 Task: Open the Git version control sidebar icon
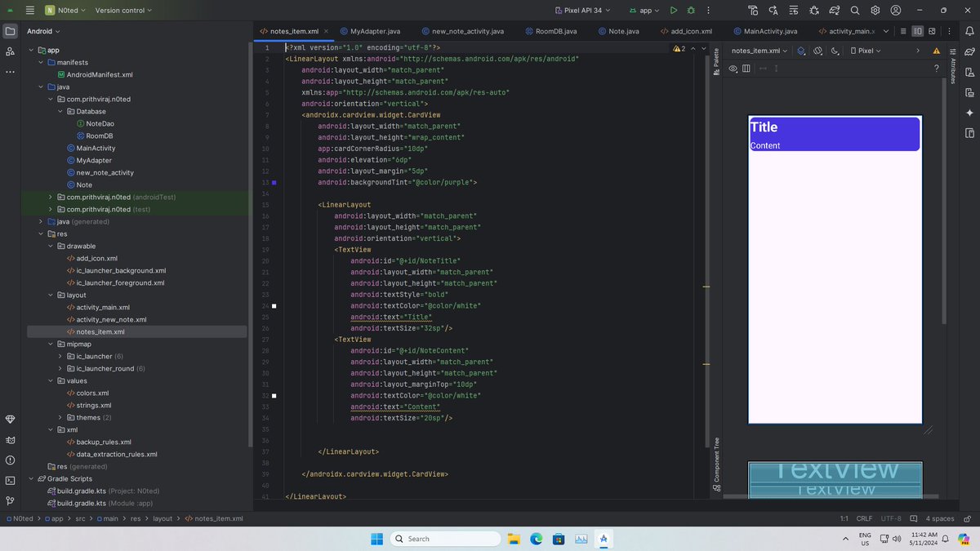coord(10,501)
